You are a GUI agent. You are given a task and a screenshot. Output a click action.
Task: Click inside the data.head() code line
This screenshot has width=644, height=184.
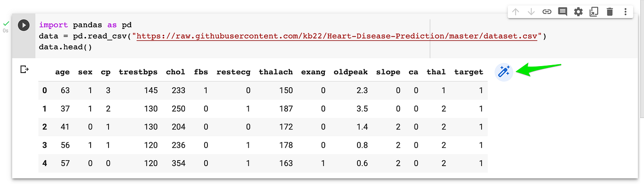(65, 47)
